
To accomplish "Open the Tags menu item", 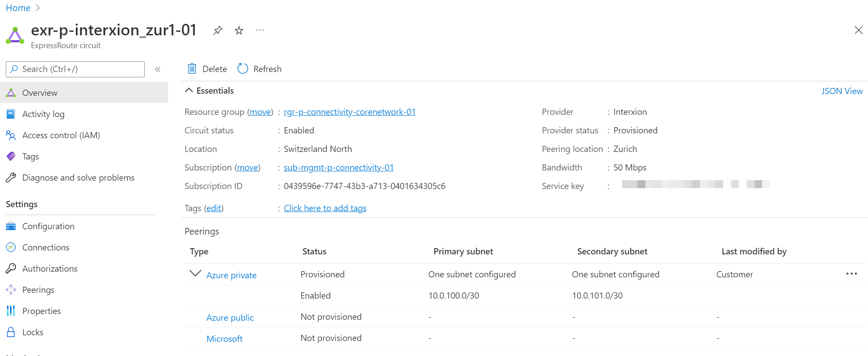I will (x=30, y=156).
